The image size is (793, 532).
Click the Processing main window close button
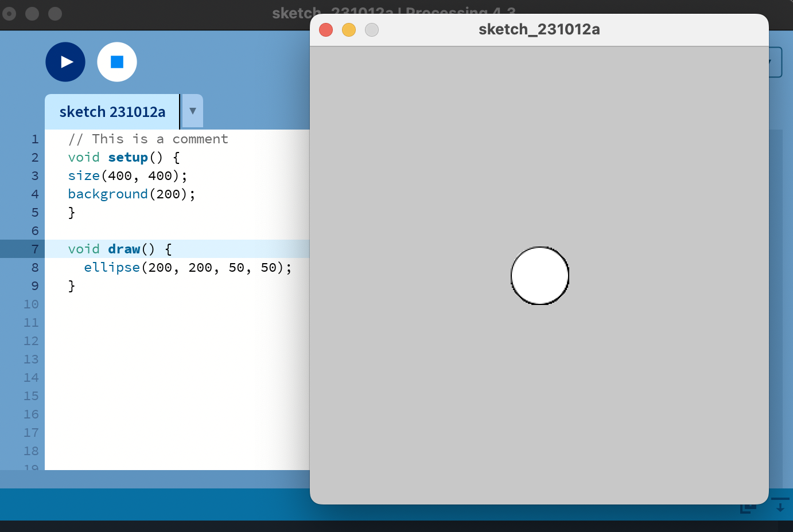[9, 14]
